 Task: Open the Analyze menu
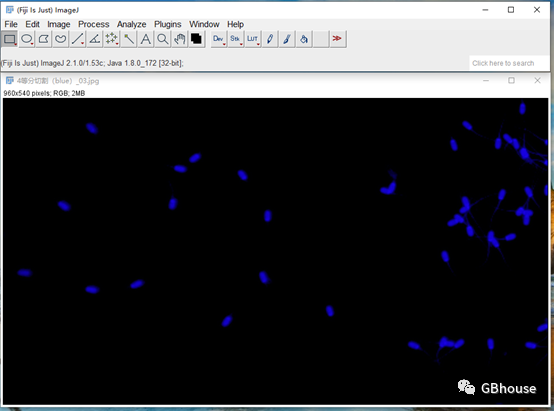coord(131,24)
